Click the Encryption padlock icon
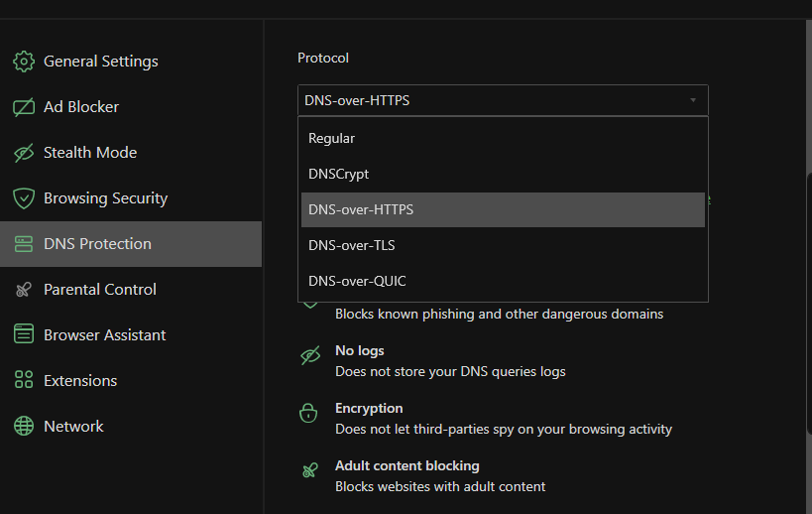The height and width of the screenshot is (514, 812). [310, 412]
